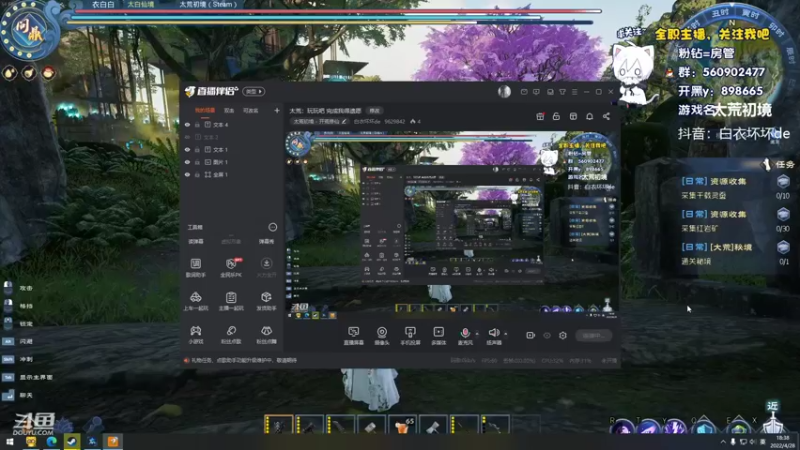Screen dimensions: 800x450
Task: Click the record video icon beside the eye
Action: point(531,336)
